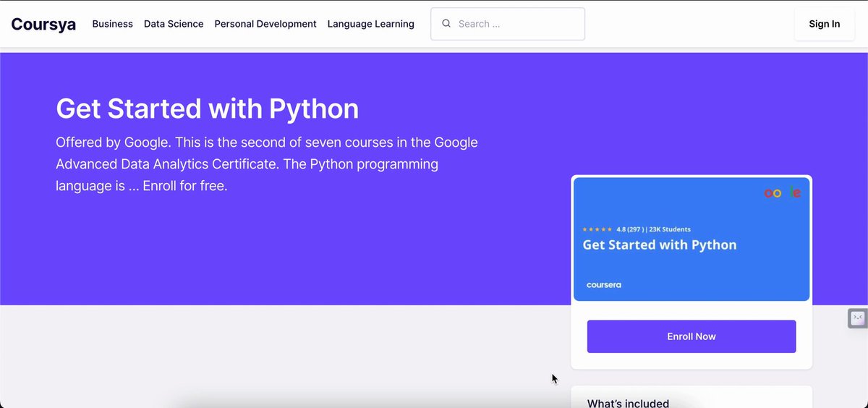Open the Language Learning category

click(370, 24)
